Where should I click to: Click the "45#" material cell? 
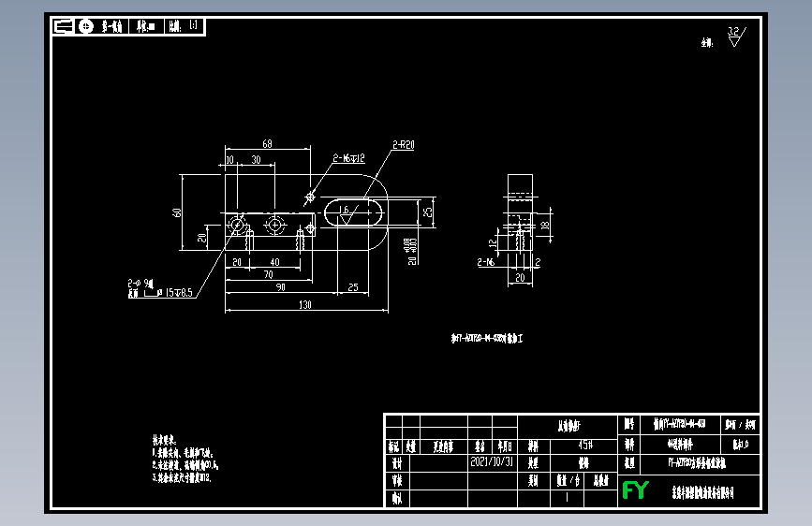tap(585, 445)
